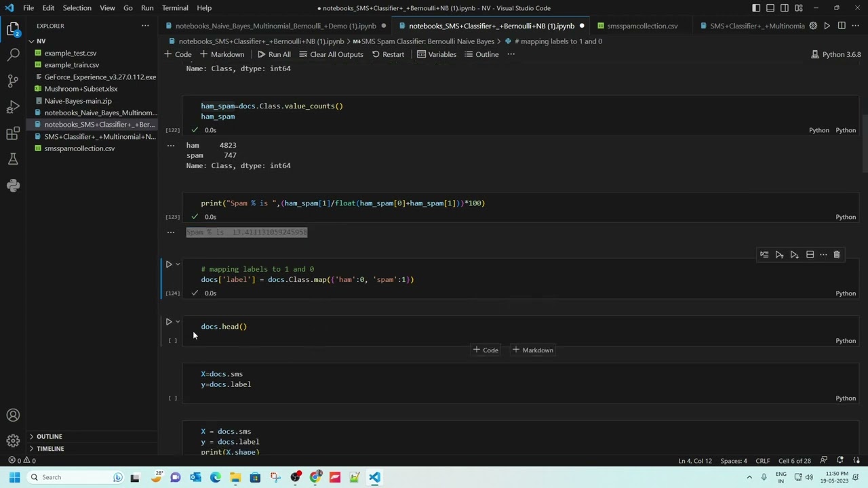Viewport: 868px width, 488px height.
Task: Open run options chevron beside docs.head() cell
Action: coord(178,322)
